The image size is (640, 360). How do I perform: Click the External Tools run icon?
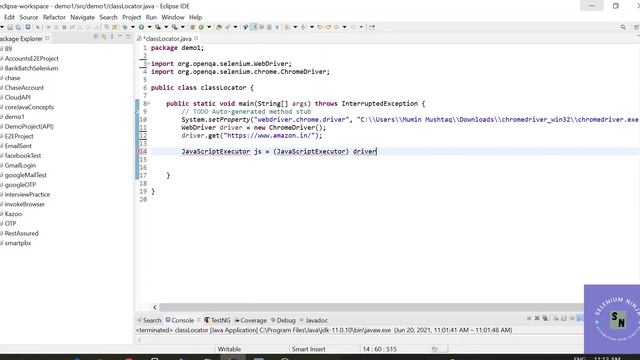(x=175, y=27)
